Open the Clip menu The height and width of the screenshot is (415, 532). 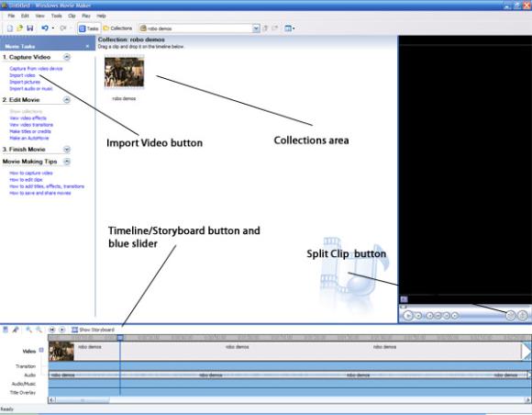click(72, 16)
